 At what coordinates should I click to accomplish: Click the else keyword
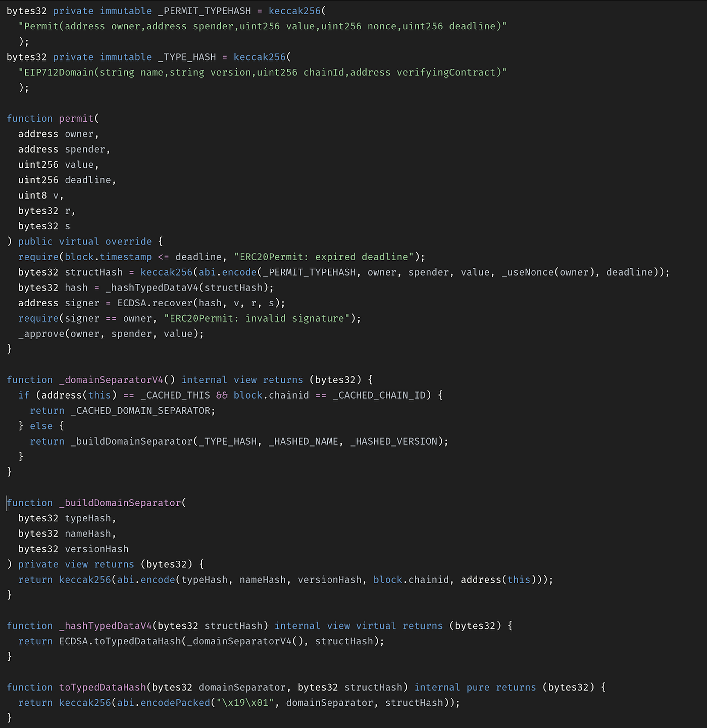(x=41, y=426)
